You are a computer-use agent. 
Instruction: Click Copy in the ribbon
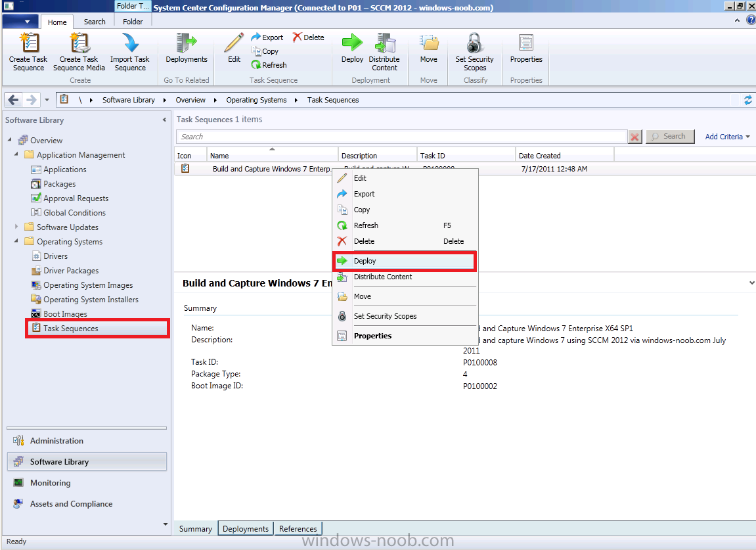[265, 51]
